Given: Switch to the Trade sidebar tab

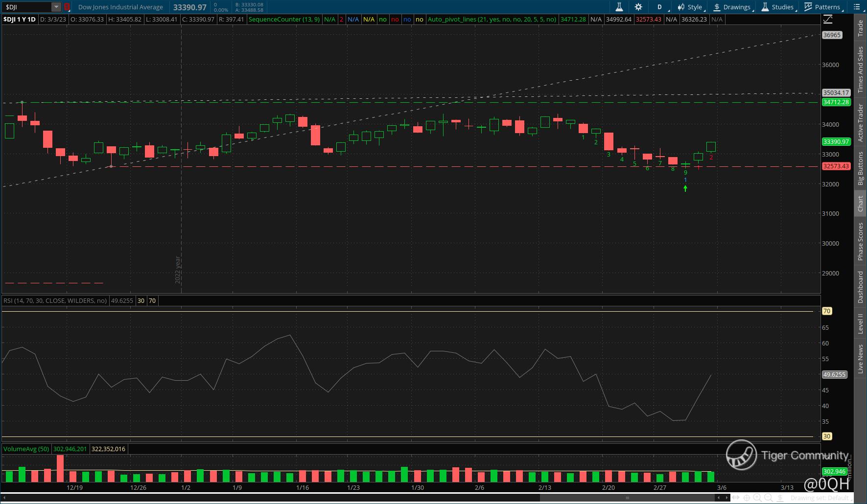Looking at the screenshot, I should point(860,28).
